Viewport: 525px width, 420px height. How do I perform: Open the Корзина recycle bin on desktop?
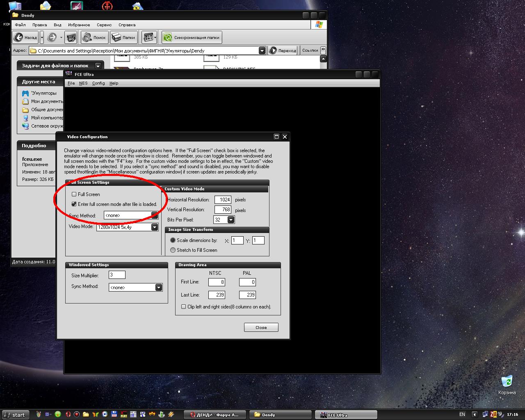pos(507,385)
